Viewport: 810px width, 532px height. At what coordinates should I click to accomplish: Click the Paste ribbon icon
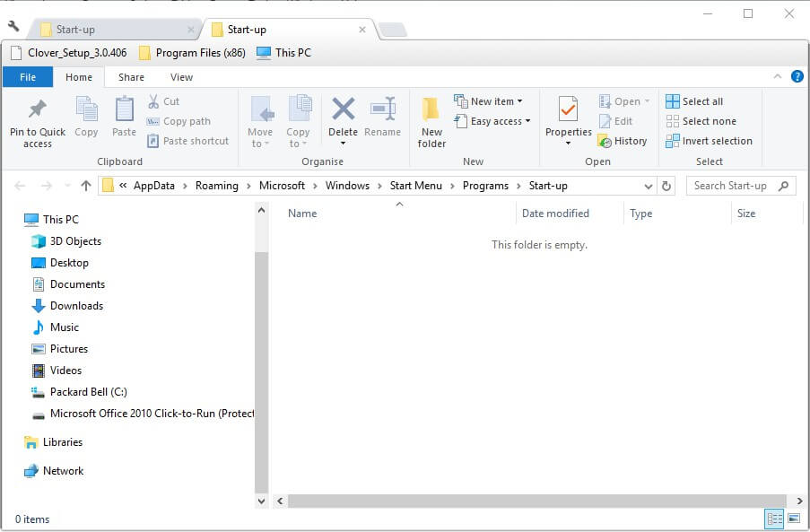point(124,118)
